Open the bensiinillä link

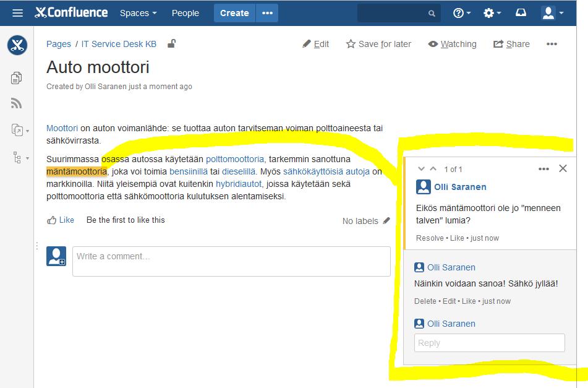(188, 171)
